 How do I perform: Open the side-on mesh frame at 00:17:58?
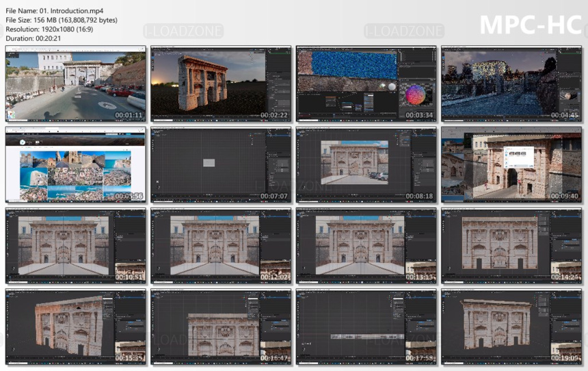tap(366, 327)
